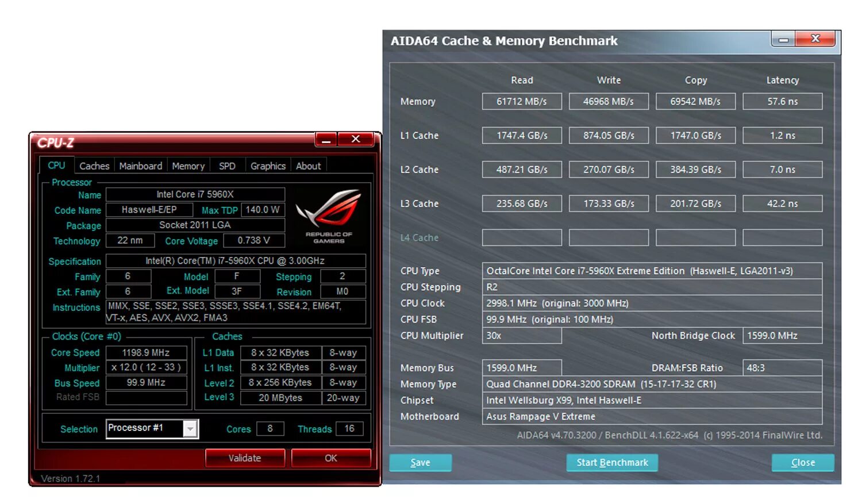Click the Core Speed value 1198.9 MHz
Screen dimensions: 862x504
click(x=146, y=353)
